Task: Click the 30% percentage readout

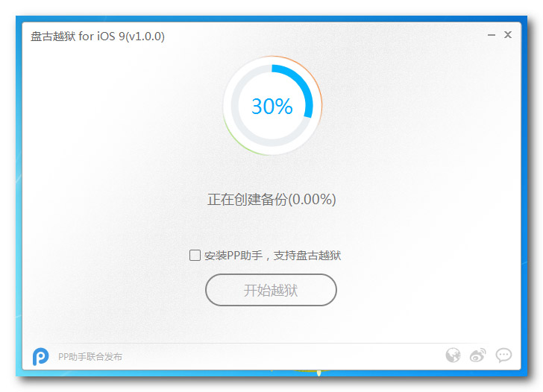Action: (x=271, y=106)
